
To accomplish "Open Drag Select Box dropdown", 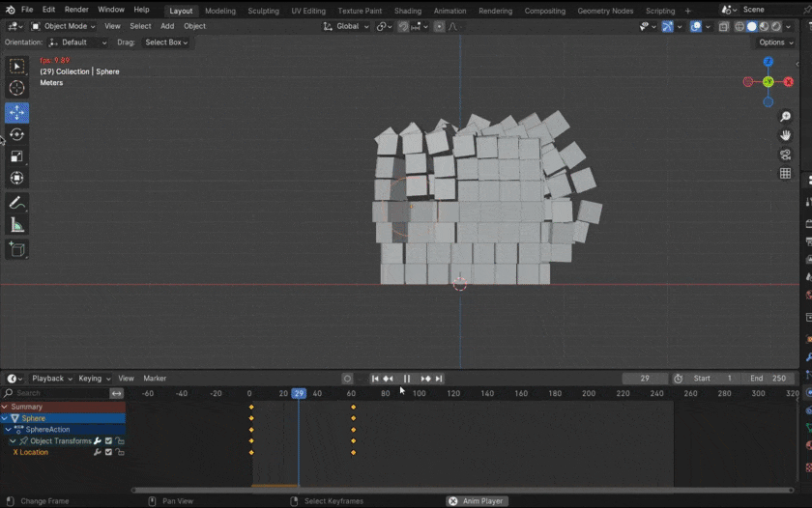I will (x=165, y=42).
